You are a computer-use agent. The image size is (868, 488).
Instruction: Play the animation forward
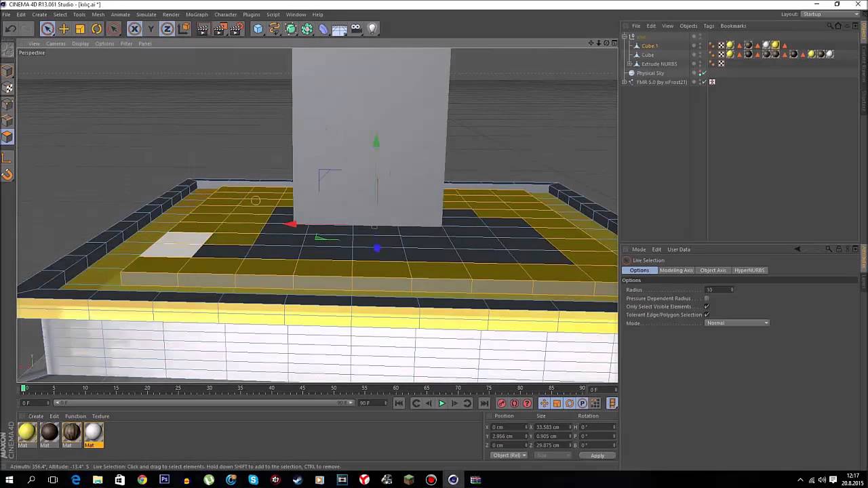pyautogui.click(x=441, y=403)
